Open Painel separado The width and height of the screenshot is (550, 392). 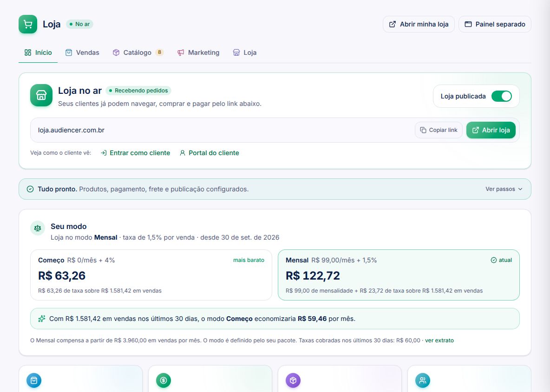(495, 24)
